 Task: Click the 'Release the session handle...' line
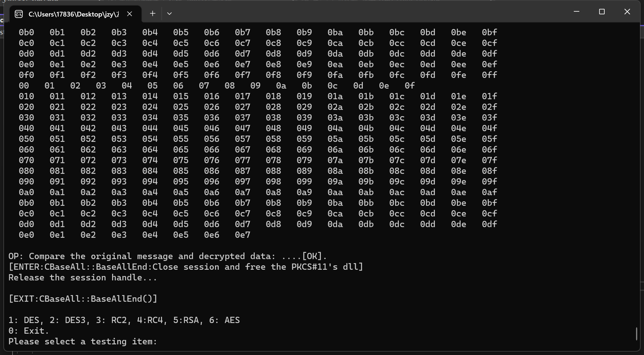(83, 277)
